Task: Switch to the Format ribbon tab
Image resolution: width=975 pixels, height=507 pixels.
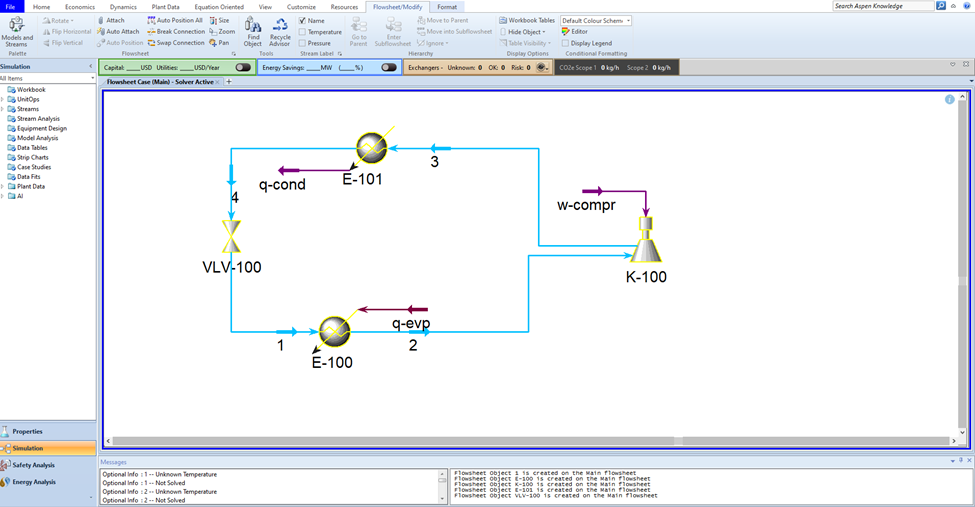Action: [446, 7]
